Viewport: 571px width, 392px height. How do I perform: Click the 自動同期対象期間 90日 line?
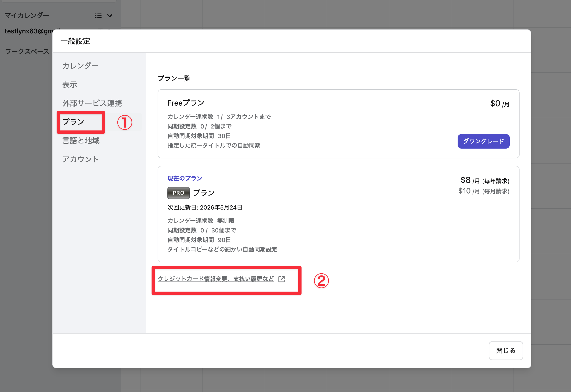199,240
